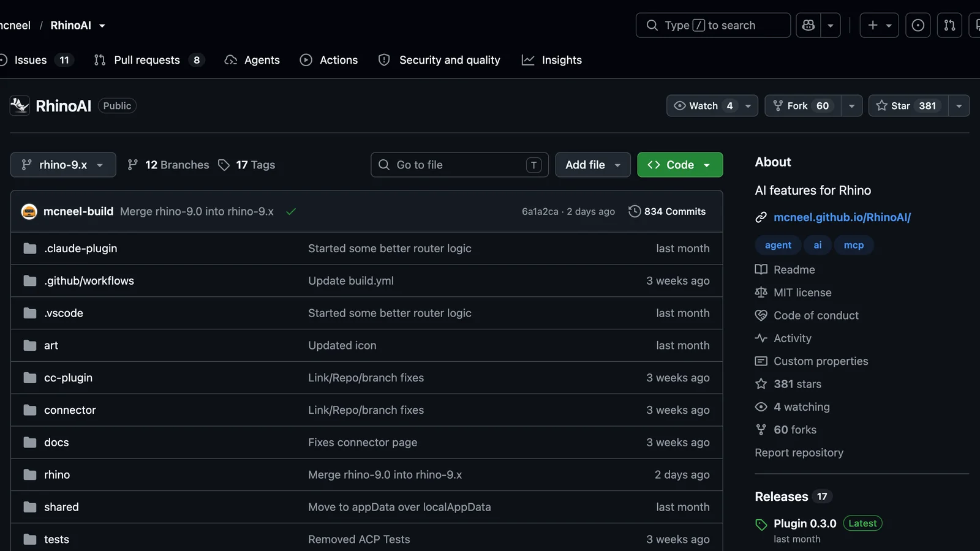Star the RhinoAI repository
This screenshot has height=551, width=980.
tap(908, 106)
